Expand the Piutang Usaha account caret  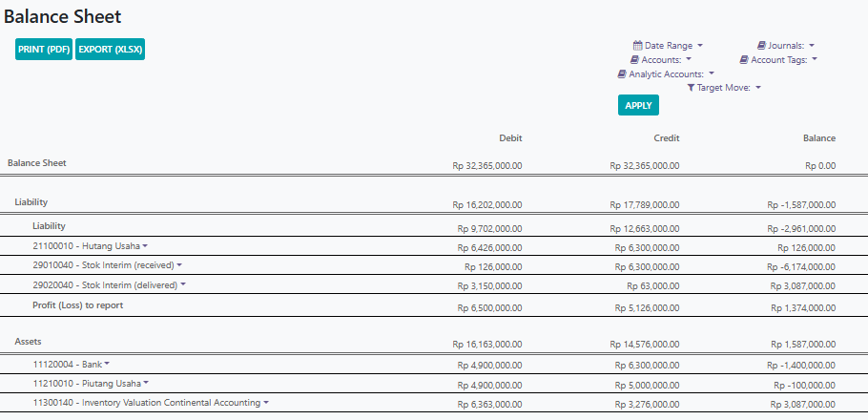(x=146, y=383)
